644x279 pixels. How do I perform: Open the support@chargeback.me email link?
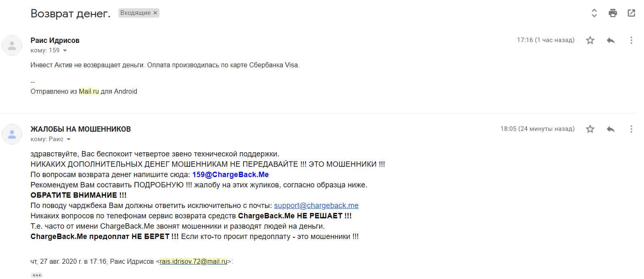316,206
